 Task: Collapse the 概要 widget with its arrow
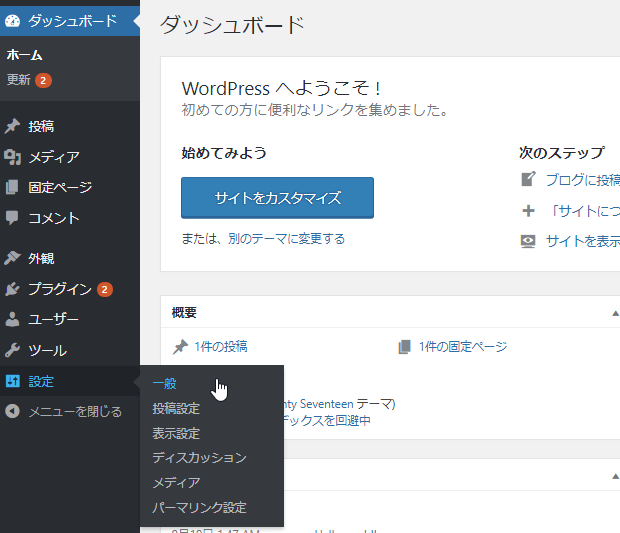click(x=615, y=314)
